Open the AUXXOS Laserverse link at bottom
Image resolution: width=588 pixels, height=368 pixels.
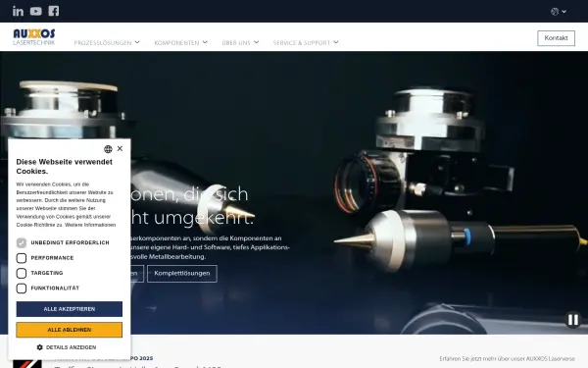click(507, 359)
